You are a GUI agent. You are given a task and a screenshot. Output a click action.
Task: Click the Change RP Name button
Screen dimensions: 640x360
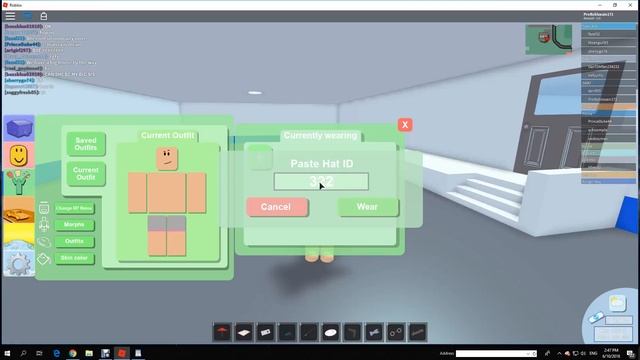point(74,208)
